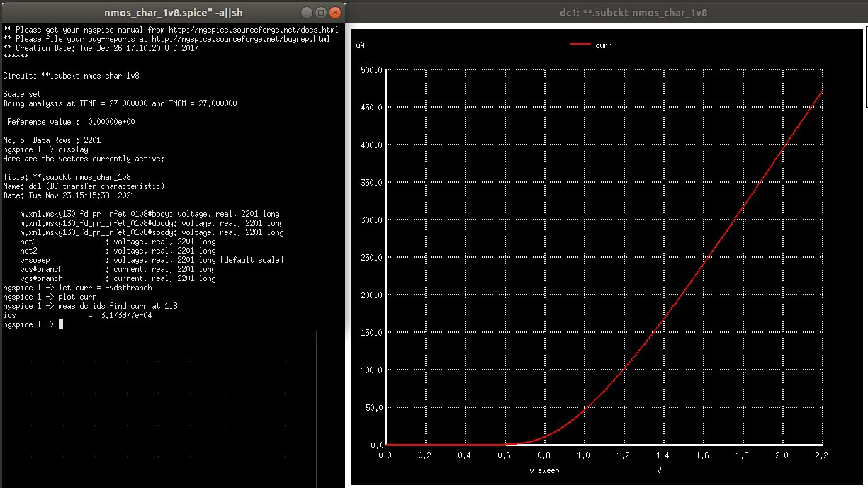Click the uA unit label on plot
This screenshot has height=488, width=868.
(361, 45)
